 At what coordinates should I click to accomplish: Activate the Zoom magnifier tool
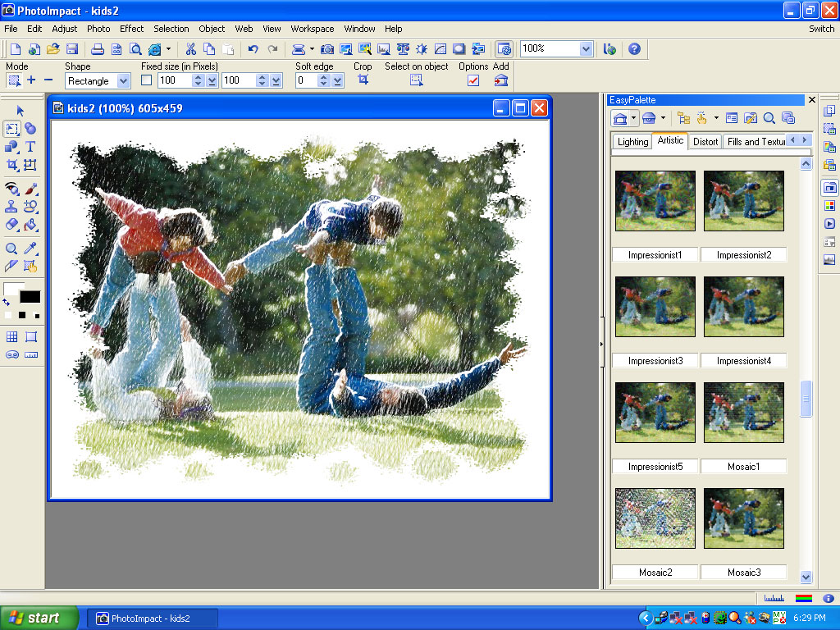click(12, 249)
